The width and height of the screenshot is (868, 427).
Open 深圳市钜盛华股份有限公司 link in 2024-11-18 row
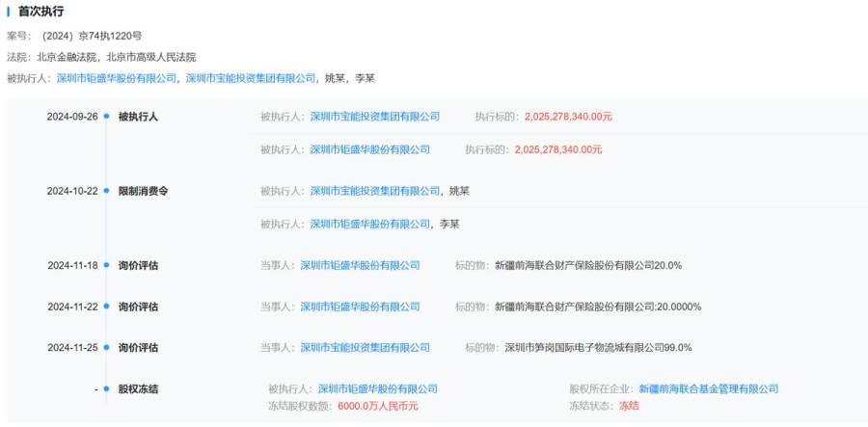click(x=360, y=265)
